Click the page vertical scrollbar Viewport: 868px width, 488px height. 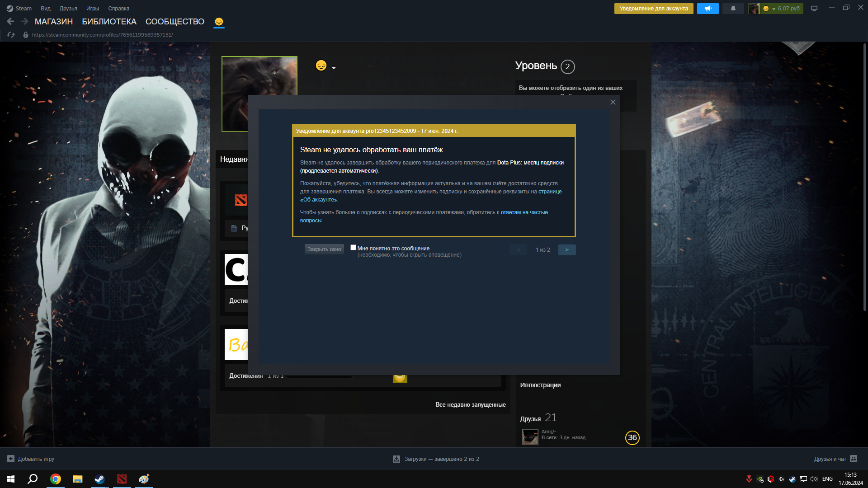[865, 177]
